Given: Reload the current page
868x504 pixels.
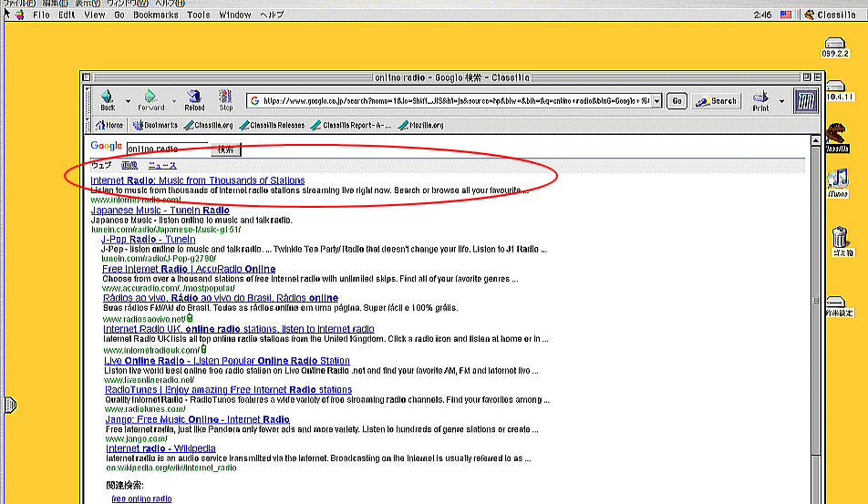Looking at the screenshot, I should click(194, 98).
